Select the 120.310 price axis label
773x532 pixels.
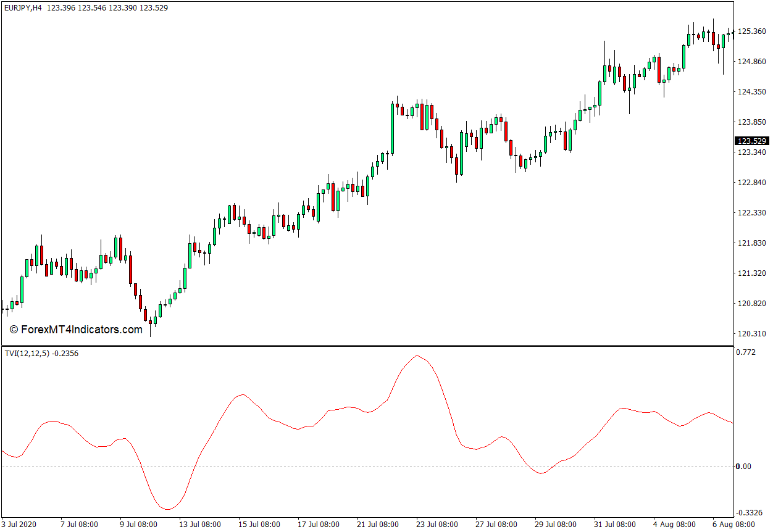[751, 334]
